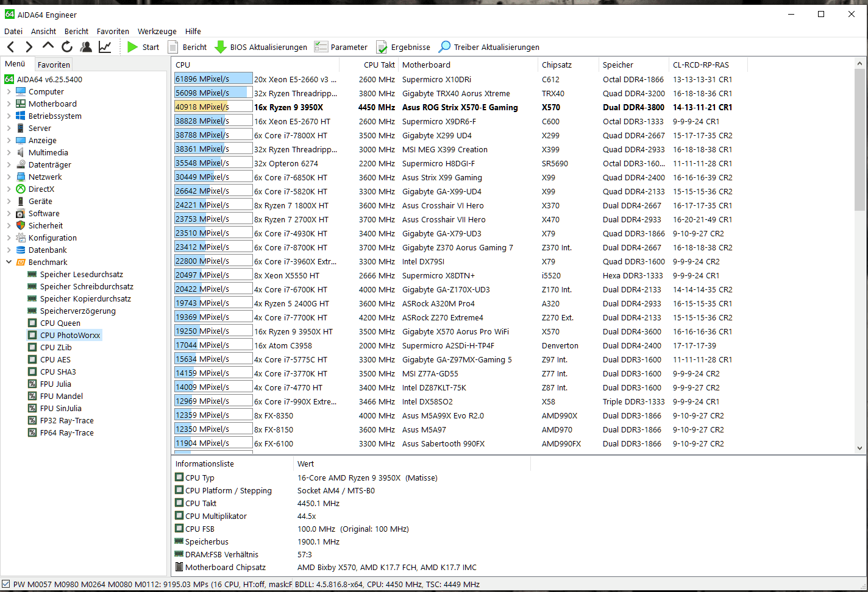Open the Hilfe menu
This screenshot has width=868, height=592.
pos(193,31)
